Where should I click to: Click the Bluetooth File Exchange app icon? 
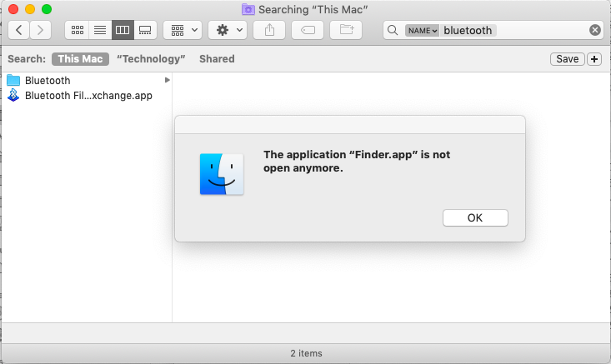[13, 95]
